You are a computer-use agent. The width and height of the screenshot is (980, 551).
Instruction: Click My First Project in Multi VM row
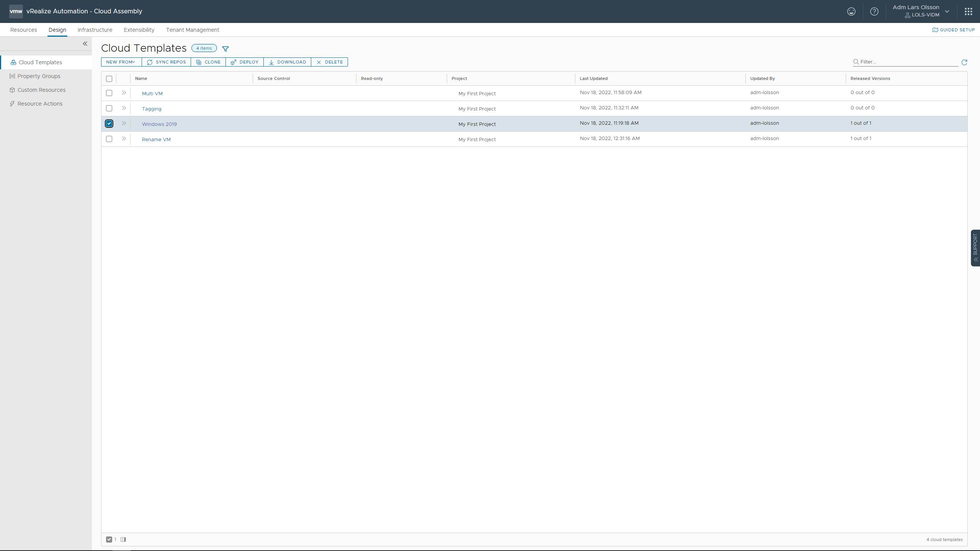point(477,94)
